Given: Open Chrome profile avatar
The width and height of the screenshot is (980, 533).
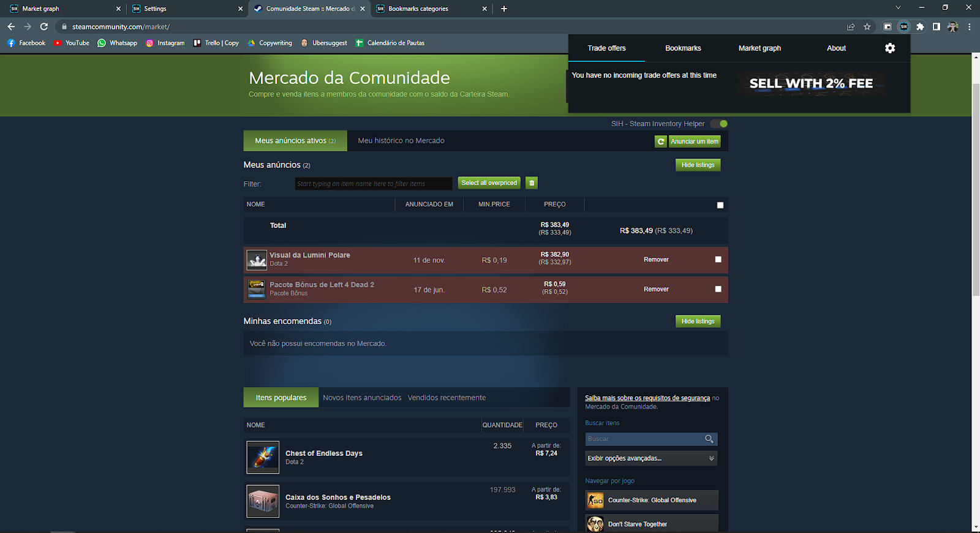Looking at the screenshot, I should 952,26.
